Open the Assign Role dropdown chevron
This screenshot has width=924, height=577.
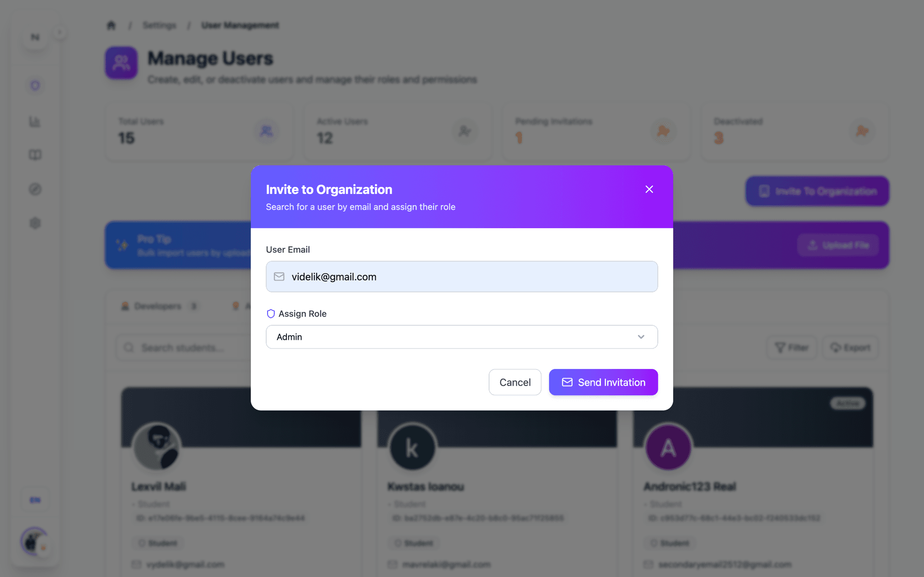tap(641, 337)
